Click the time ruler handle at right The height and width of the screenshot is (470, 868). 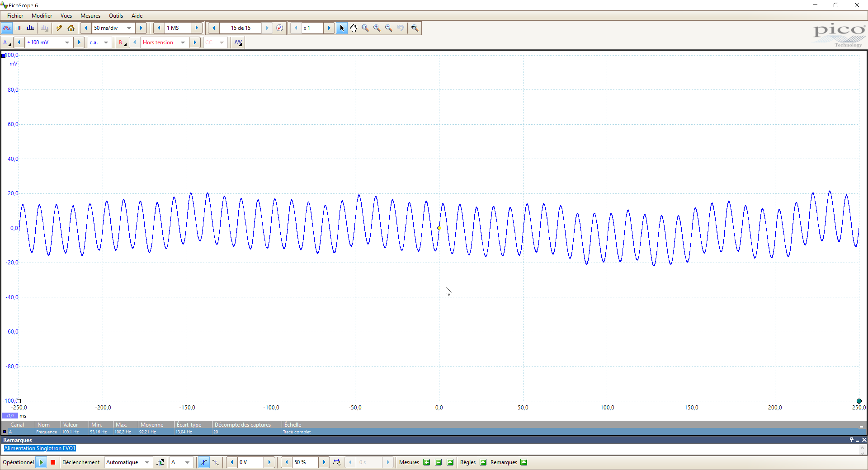[x=859, y=401]
